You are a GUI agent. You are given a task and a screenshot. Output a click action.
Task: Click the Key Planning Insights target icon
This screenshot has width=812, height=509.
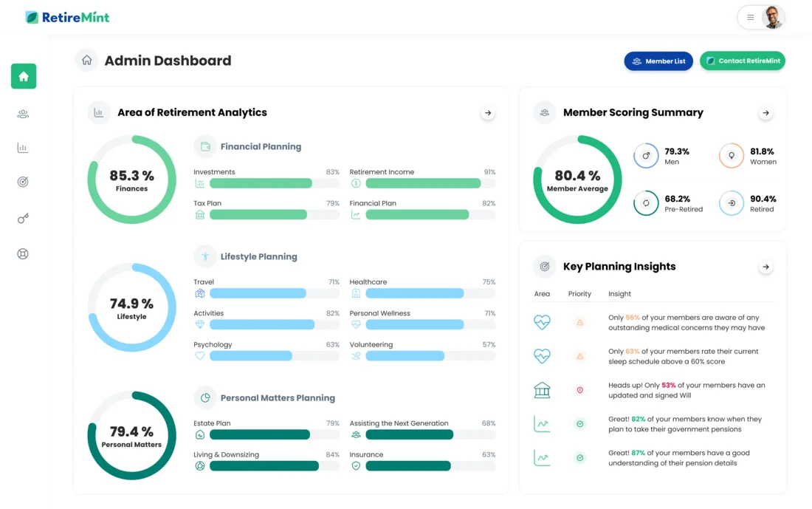pos(545,267)
